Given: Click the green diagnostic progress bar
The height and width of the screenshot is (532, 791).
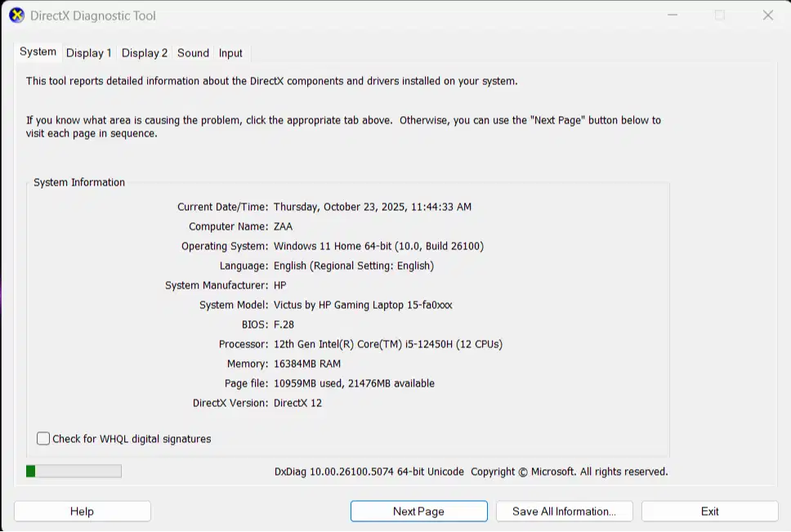Looking at the screenshot, I should [x=74, y=472].
